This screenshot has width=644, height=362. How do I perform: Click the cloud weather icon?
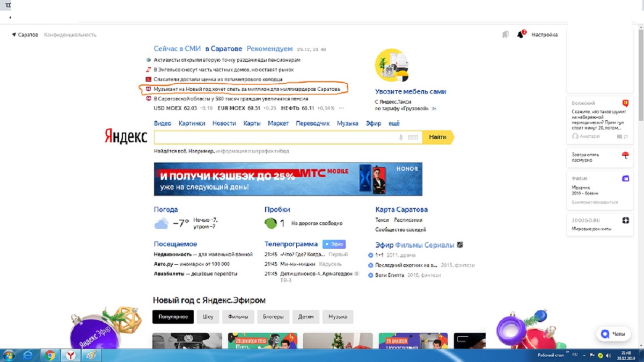[162, 223]
